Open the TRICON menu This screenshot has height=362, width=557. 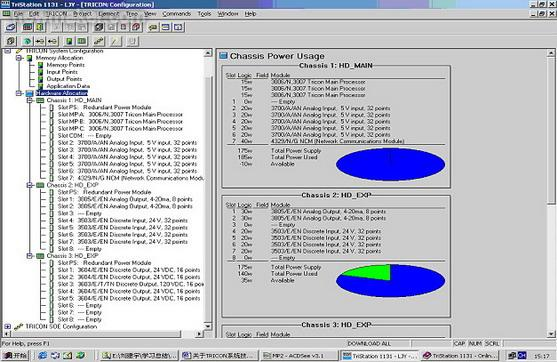coord(56,13)
